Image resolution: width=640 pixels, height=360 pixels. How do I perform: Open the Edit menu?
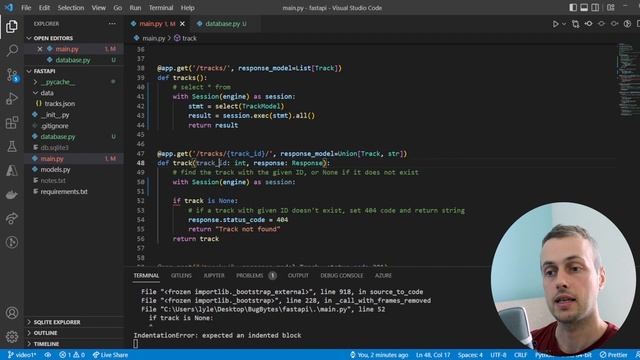[44, 8]
